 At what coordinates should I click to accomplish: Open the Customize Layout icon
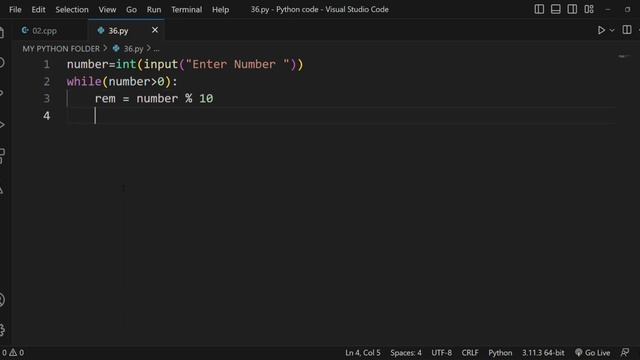tap(589, 9)
